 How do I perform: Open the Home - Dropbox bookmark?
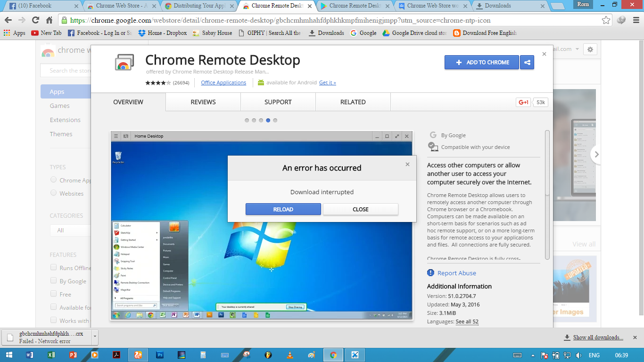163,33
